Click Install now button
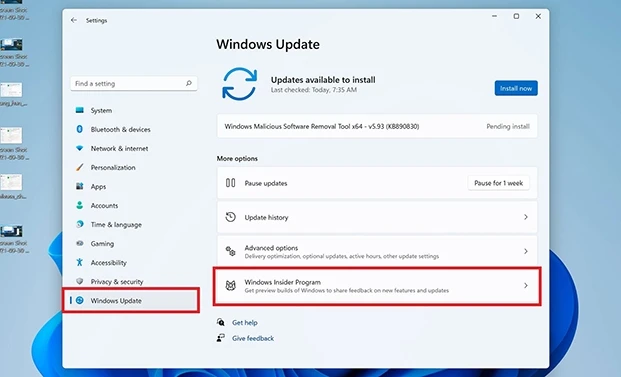Viewport: 621px width, 377px height. pyautogui.click(x=516, y=88)
